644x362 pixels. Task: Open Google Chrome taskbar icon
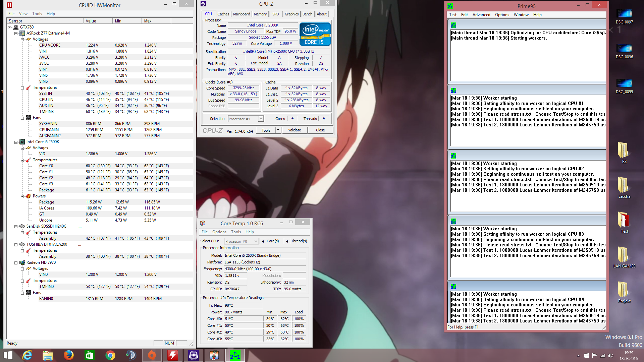point(110,355)
